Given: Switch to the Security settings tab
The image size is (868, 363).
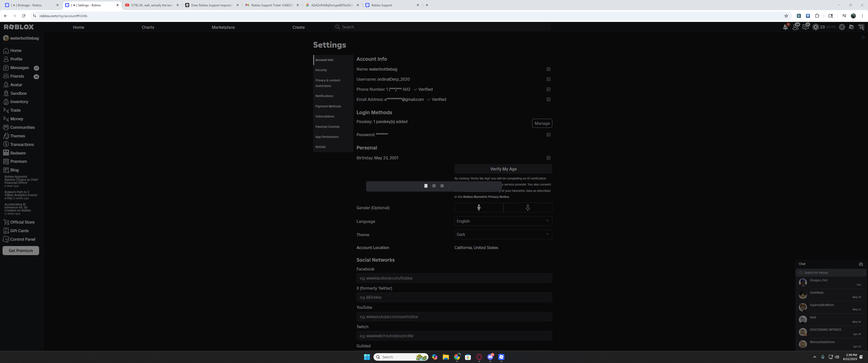Looking at the screenshot, I should tap(321, 70).
